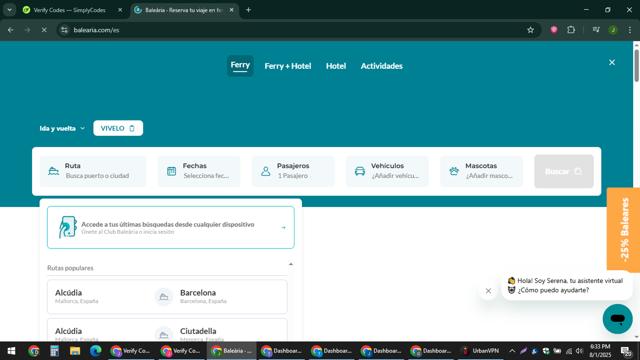This screenshot has height=360, width=640.
Task: Click the person icon in Pasajeros
Action: pyautogui.click(x=266, y=171)
